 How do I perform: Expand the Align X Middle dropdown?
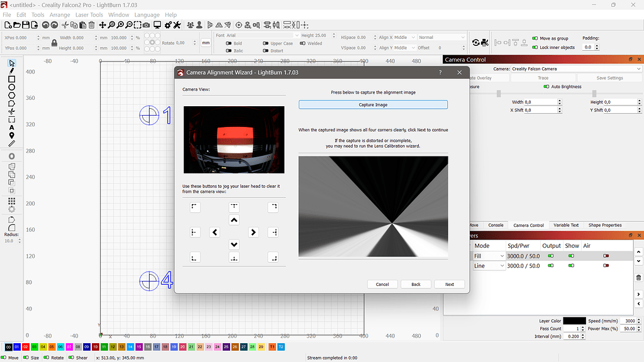[x=408, y=36]
